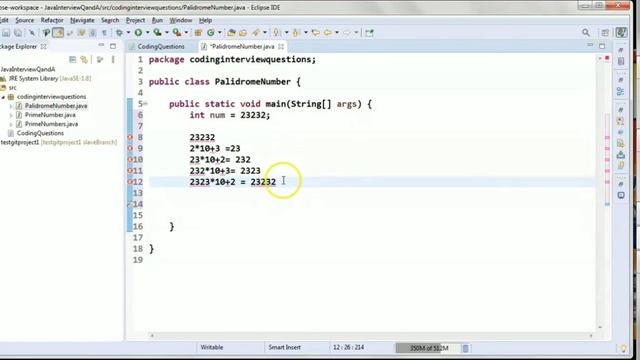
Task: Toggle Show Whitespace Characters pilcrow icon
Action: coord(104,33)
